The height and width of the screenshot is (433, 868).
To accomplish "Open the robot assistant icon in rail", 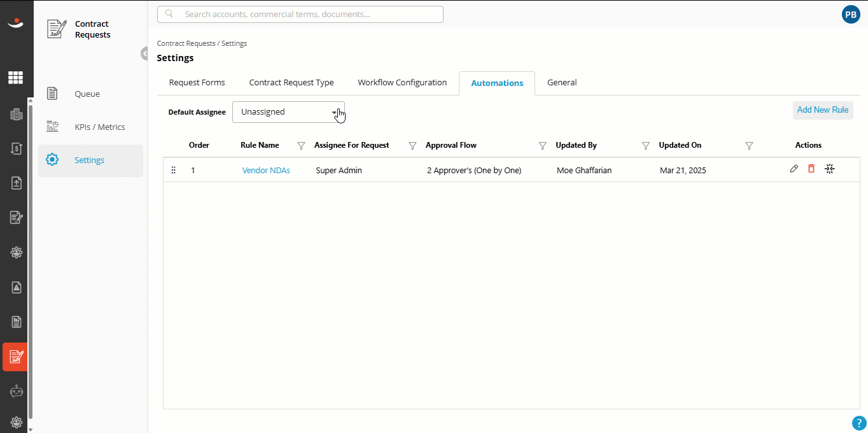I will click(x=17, y=392).
